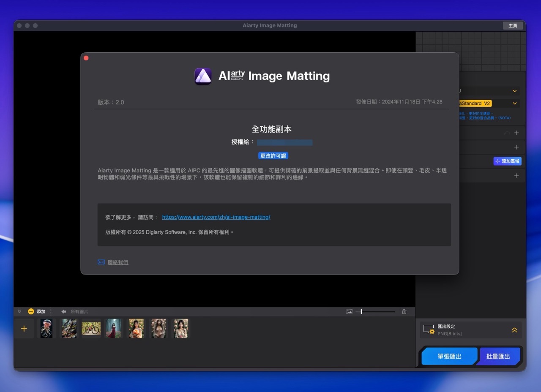Click the undo arrow in the right panel

[507, 132]
